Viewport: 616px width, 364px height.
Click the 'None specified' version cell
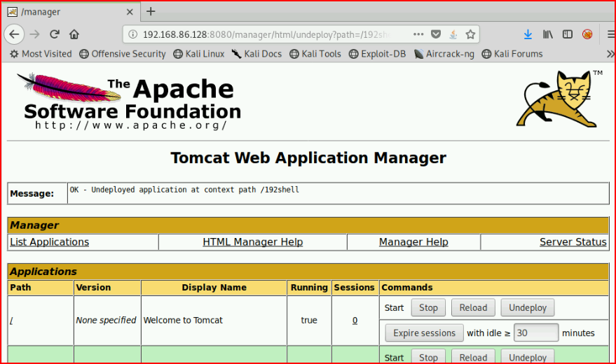106,321
